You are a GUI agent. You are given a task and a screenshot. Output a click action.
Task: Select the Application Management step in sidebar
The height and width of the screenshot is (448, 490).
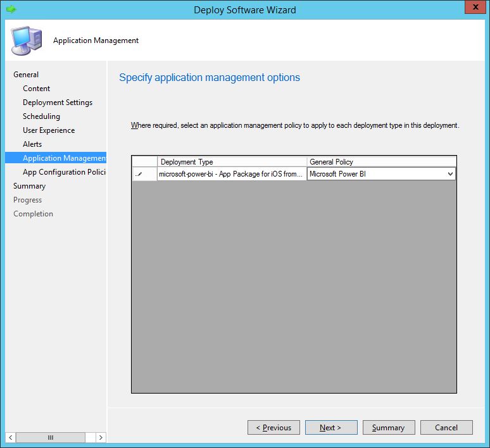56,158
